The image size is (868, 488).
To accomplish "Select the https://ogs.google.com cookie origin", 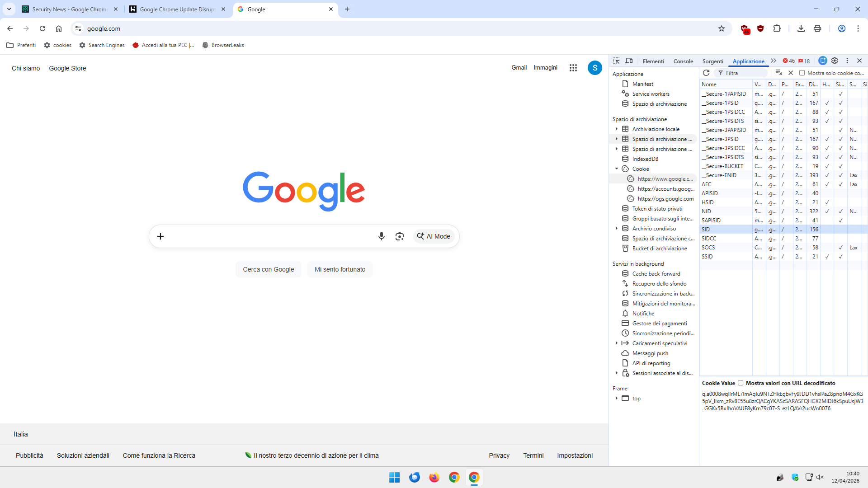I will [x=662, y=199].
